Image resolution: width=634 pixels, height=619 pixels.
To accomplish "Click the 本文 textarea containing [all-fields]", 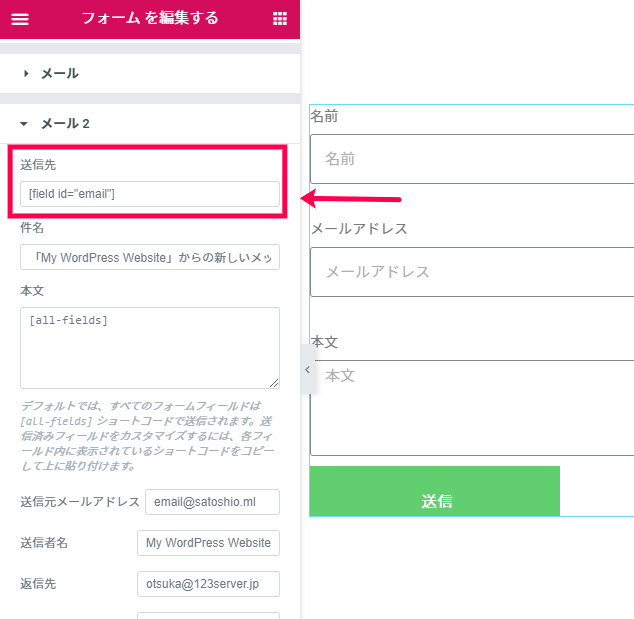I will [150, 348].
